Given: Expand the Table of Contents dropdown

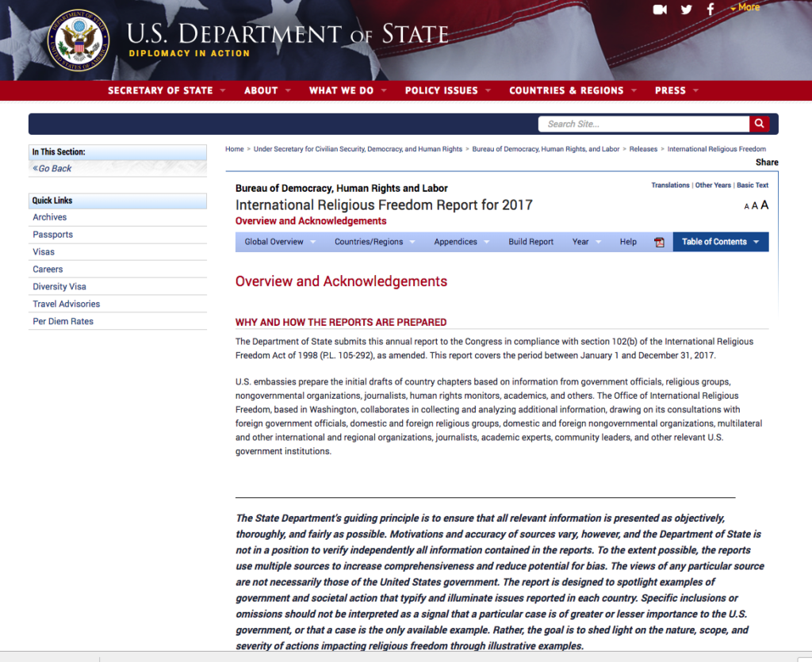Looking at the screenshot, I should pyautogui.click(x=720, y=242).
